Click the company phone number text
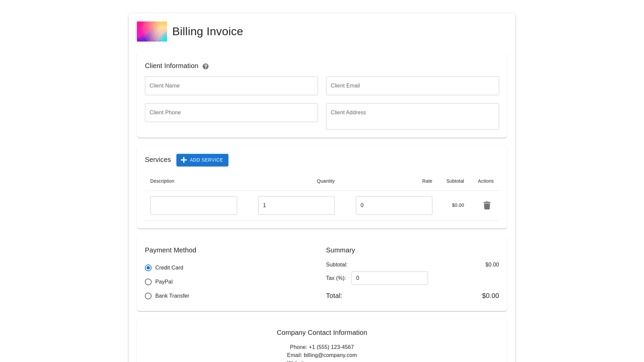Screen dimensions: 644x362 [331, 347]
